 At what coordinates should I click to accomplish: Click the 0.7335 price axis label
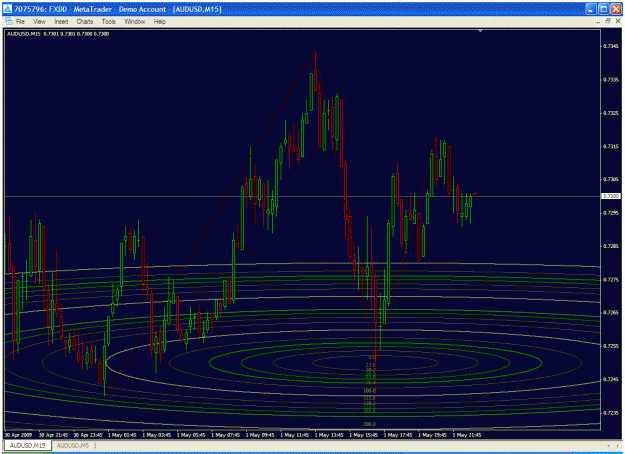tap(611, 80)
